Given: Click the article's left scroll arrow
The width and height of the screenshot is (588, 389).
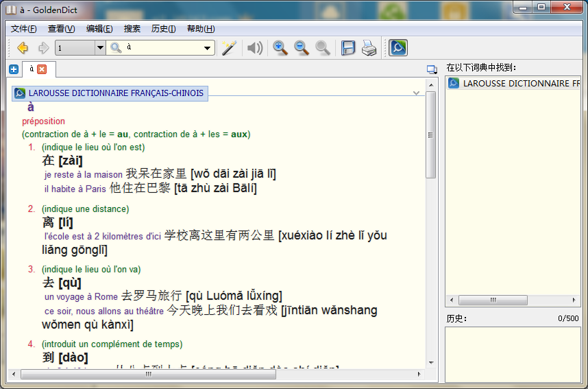Looking at the screenshot, I should (x=14, y=374).
